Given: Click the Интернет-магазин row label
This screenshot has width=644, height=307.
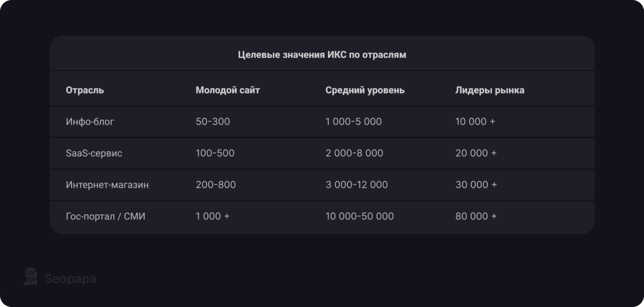Looking at the screenshot, I should click(107, 185).
